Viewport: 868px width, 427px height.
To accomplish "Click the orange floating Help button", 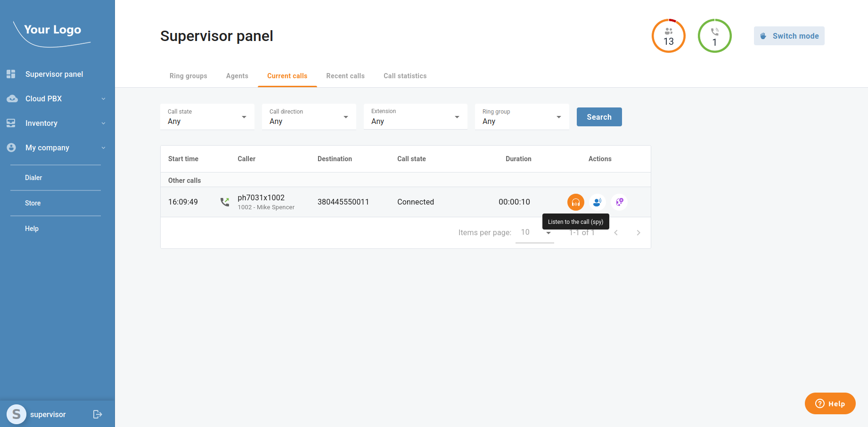I will 830,403.
